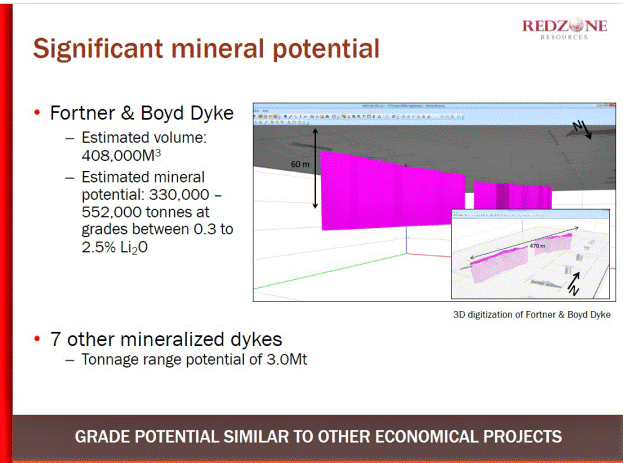Click the north arrow in the main 3D view
623x463 pixels.
(x=583, y=130)
